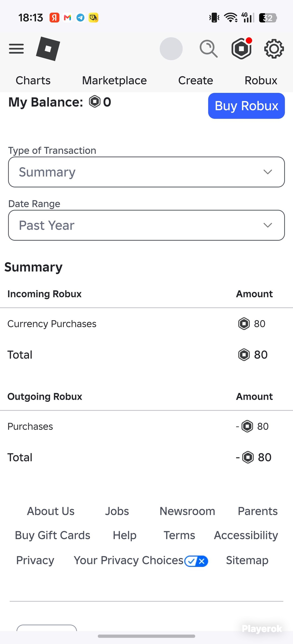Screen dimensions: 293x644
Task: Open the settings gear icon
Action: pos(274,49)
